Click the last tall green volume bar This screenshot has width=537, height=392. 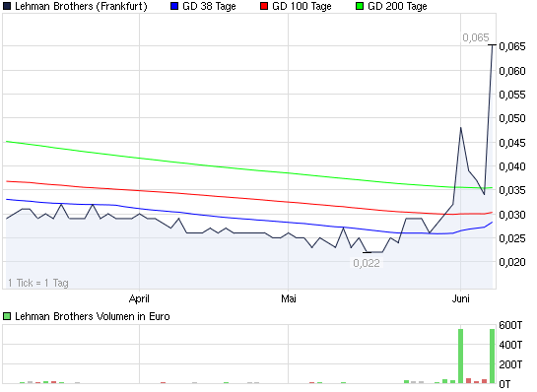click(x=492, y=357)
